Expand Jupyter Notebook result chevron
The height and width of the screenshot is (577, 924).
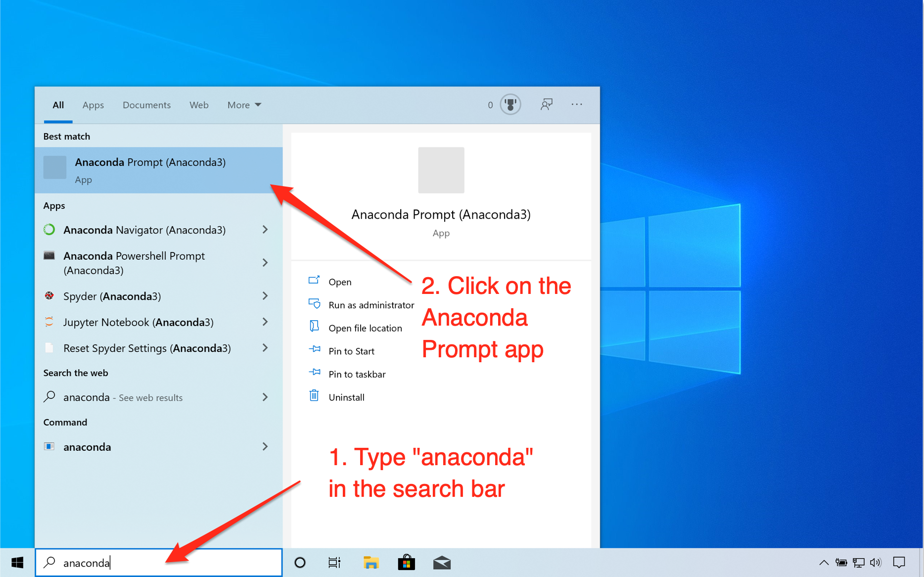pyautogui.click(x=265, y=322)
